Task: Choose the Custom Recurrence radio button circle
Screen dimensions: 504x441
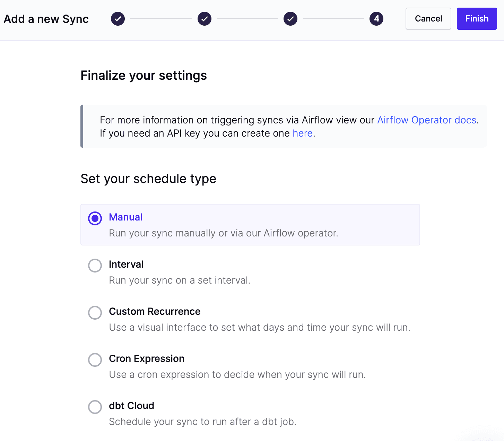Action: tap(95, 313)
